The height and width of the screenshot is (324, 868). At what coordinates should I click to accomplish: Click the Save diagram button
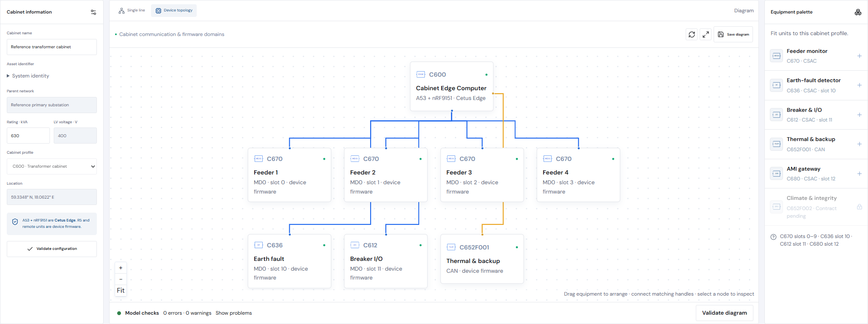[733, 34]
